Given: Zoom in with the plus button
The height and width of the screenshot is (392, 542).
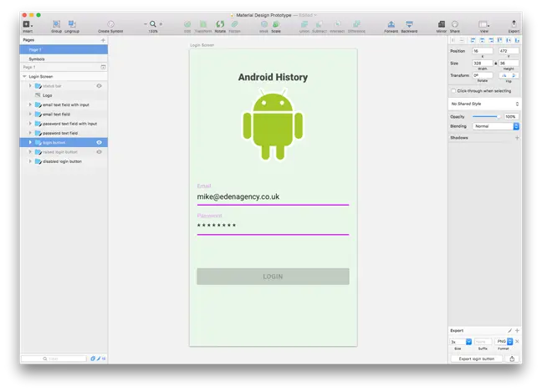Looking at the screenshot, I should point(161,24).
